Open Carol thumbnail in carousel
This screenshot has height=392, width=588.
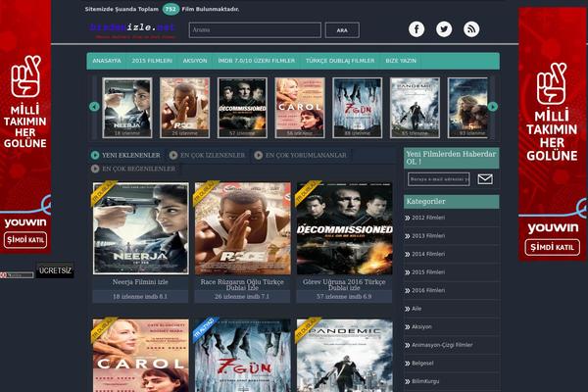click(x=300, y=108)
